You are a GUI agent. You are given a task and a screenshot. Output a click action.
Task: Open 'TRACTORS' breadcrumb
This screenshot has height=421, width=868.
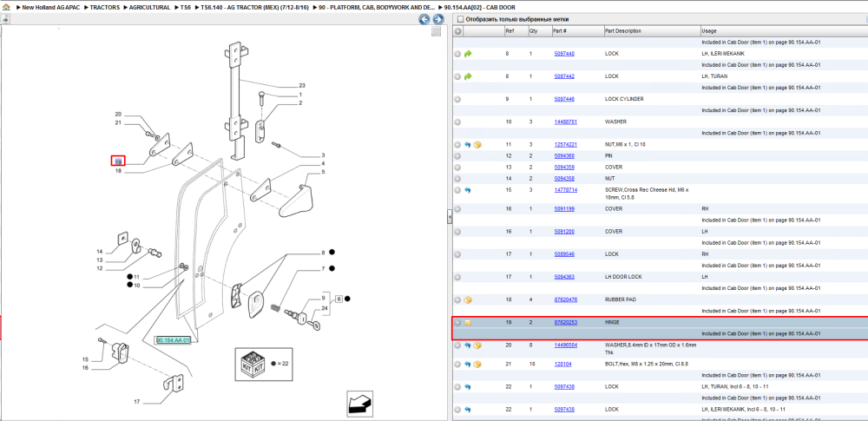105,8
